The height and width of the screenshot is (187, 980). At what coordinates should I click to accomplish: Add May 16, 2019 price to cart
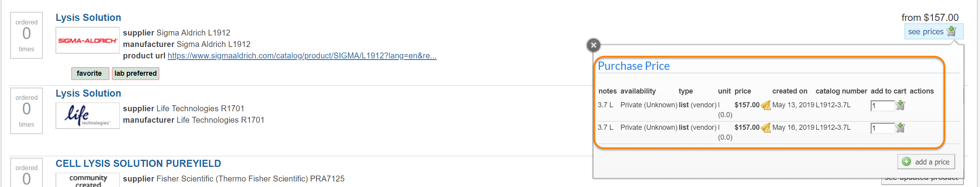pos(900,128)
